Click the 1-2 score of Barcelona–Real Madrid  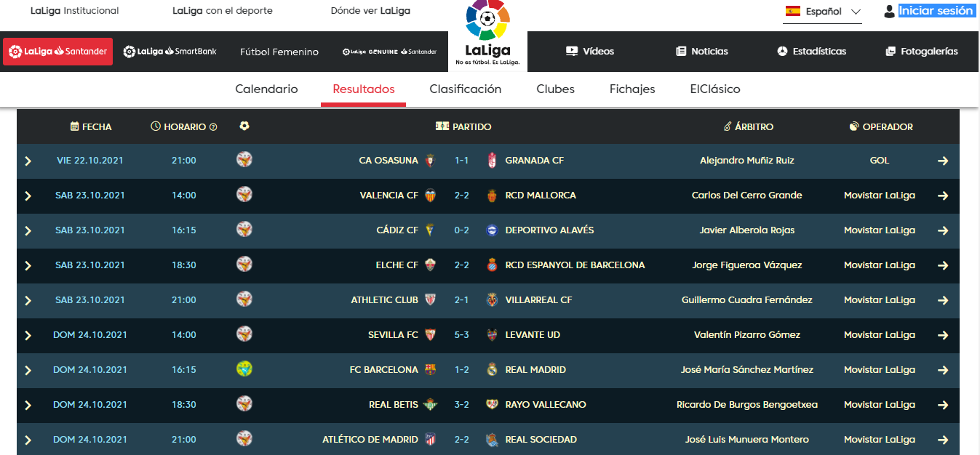pos(462,370)
